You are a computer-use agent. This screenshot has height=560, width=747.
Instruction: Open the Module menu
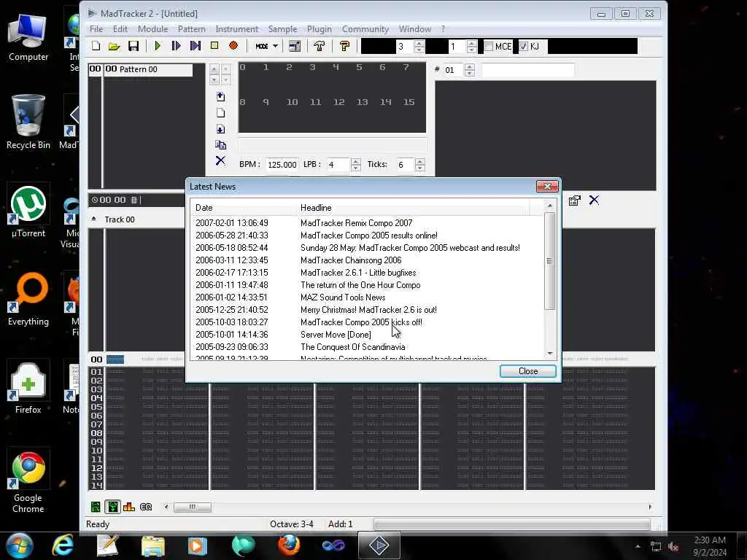click(x=153, y=29)
